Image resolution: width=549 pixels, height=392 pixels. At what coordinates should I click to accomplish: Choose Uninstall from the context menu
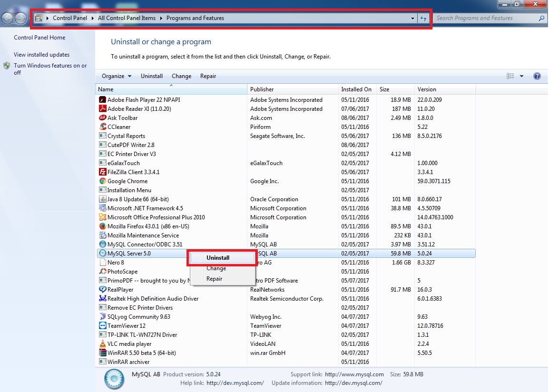[x=218, y=258]
